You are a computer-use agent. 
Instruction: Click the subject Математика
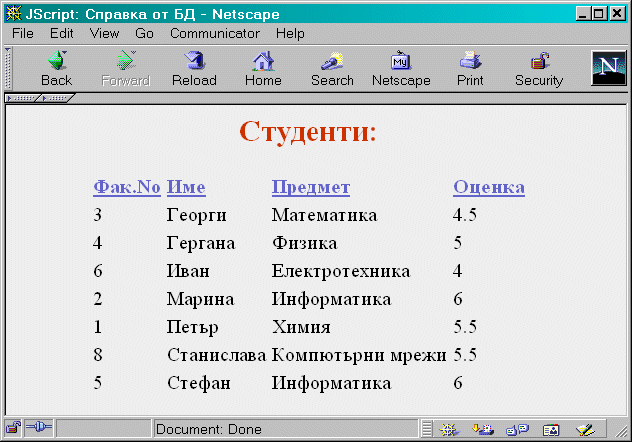coord(324,215)
